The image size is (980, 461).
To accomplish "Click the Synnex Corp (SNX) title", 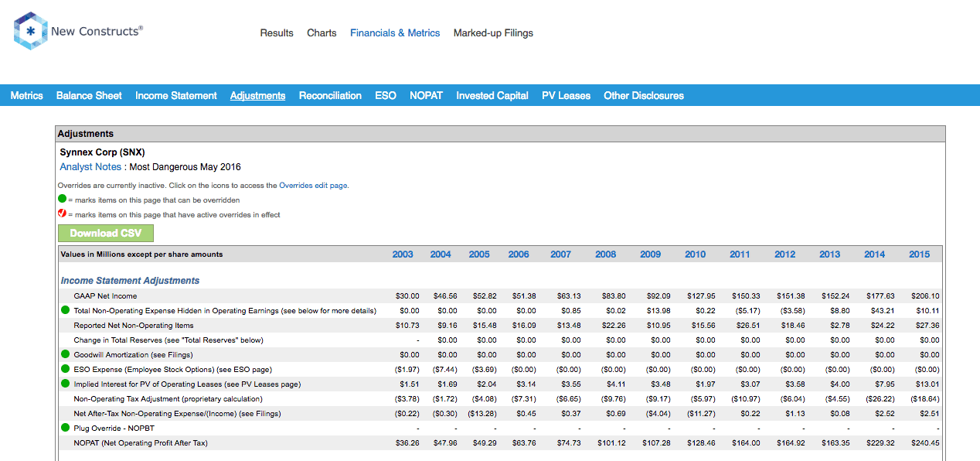I will (102, 152).
